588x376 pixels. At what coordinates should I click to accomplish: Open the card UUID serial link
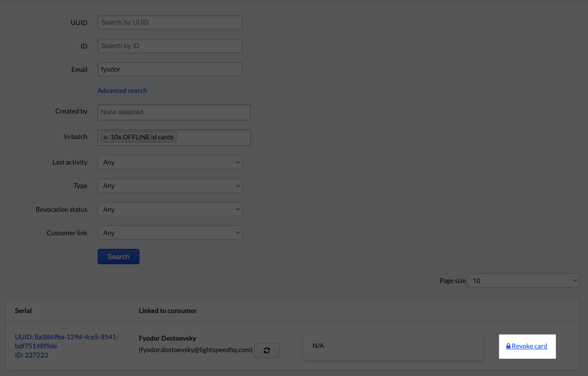tap(66, 341)
